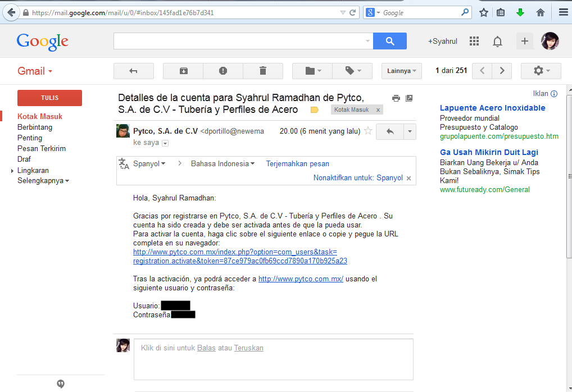This screenshot has height=392, width=572.
Task: Click the browser address bar
Action: (184, 13)
